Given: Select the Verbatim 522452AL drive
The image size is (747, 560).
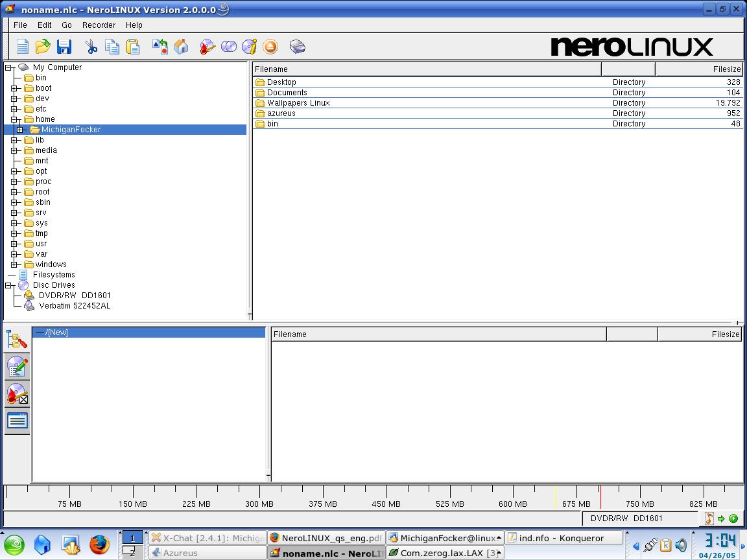Looking at the screenshot, I should tap(75, 306).
